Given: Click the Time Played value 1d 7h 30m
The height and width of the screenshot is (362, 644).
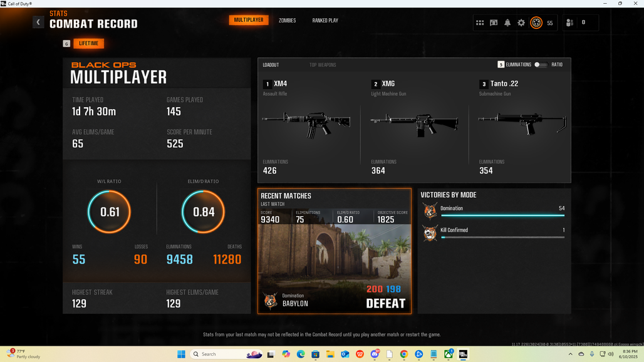Looking at the screenshot, I should (94, 111).
